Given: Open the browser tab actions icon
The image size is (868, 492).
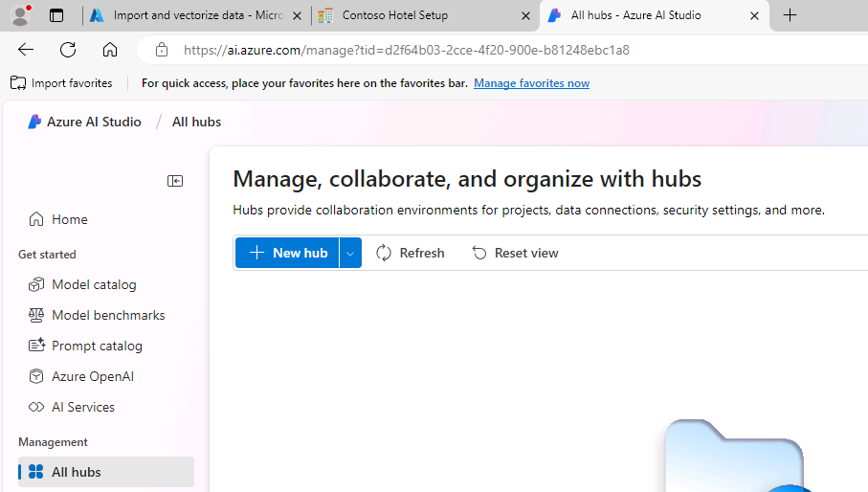Looking at the screenshot, I should (56, 15).
